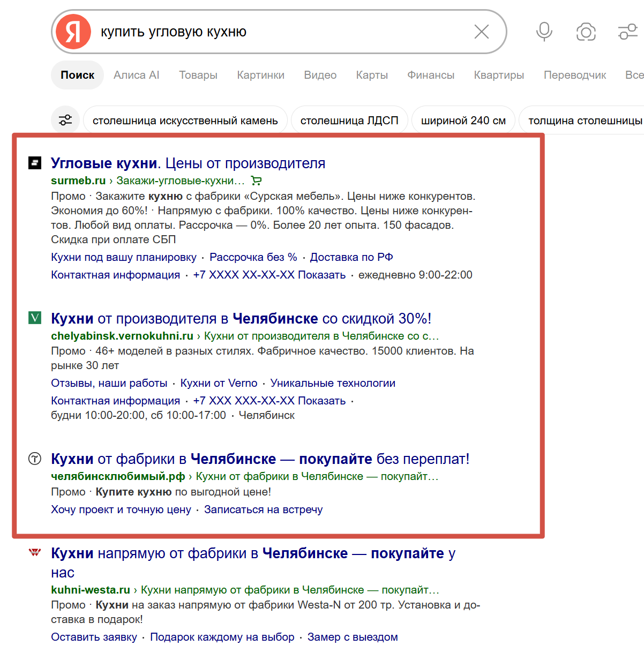Open image search via the camera icon
The height and width of the screenshot is (645, 644).
click(x=586, y=32)
